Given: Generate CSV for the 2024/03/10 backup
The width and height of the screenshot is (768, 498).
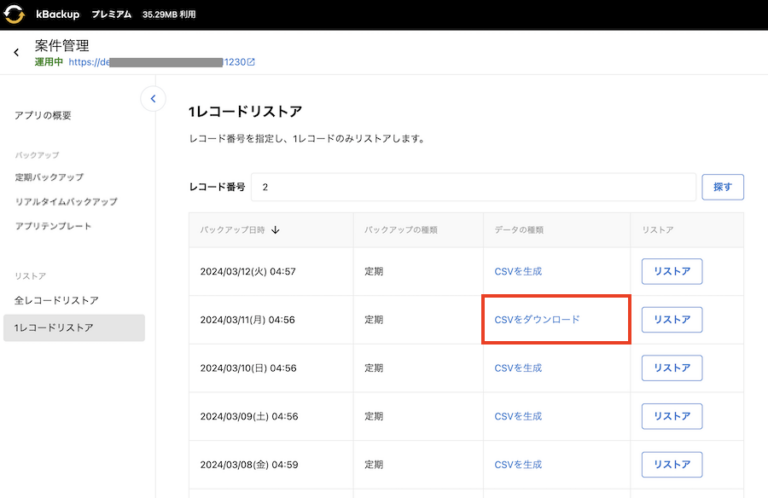Looking at the screenshot, I should point(518,368).
